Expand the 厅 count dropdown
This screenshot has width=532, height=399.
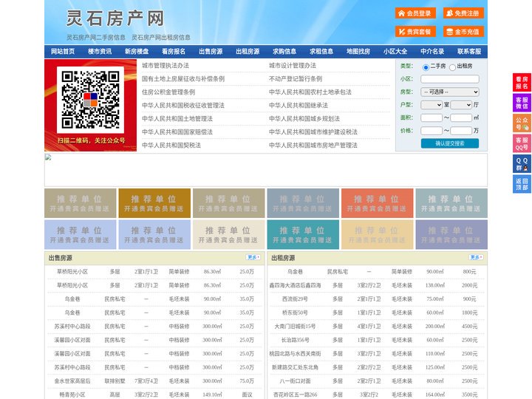pyautogui.click(x=461, y=105)
